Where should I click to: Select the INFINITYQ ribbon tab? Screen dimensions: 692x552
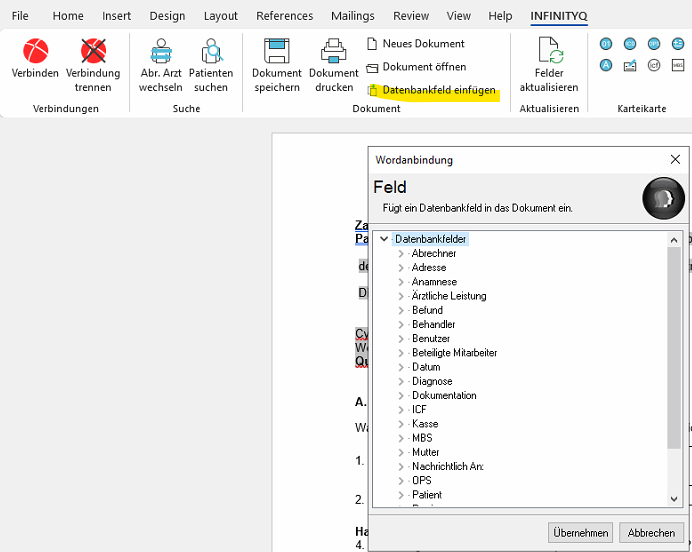pyautogui.click(x=559, y=16)
